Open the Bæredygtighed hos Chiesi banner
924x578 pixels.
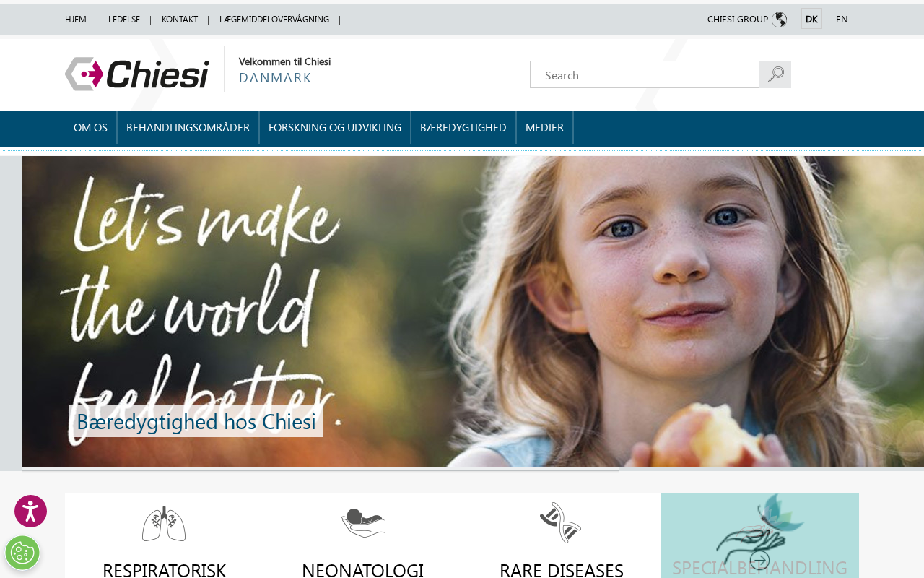(196, 421)
